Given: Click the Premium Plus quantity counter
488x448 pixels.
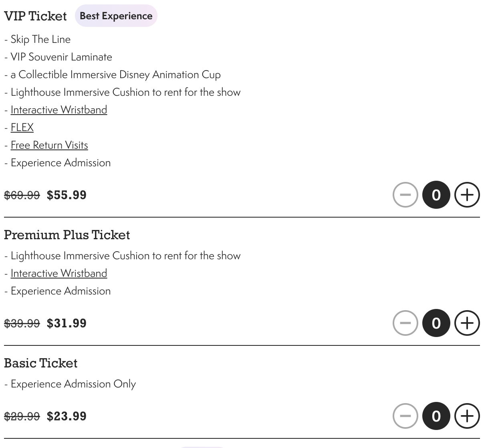Looking at the screenshot, I should click(x=436, y=323).
